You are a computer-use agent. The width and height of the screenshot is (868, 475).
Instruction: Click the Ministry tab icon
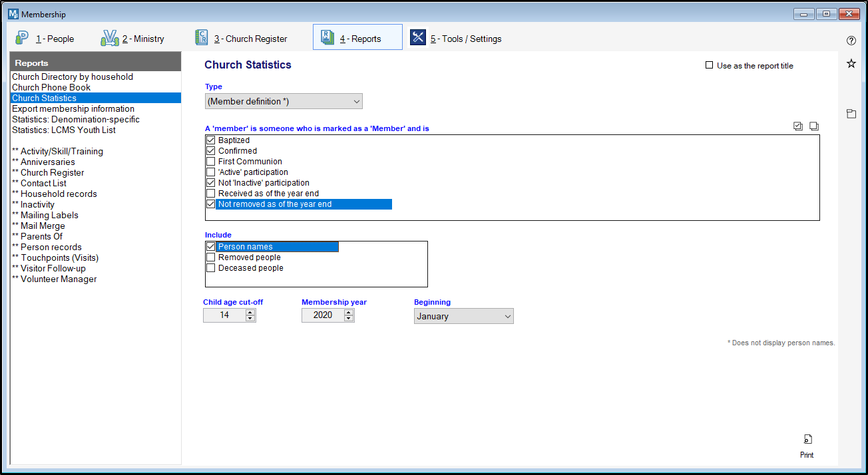[110, 38]
